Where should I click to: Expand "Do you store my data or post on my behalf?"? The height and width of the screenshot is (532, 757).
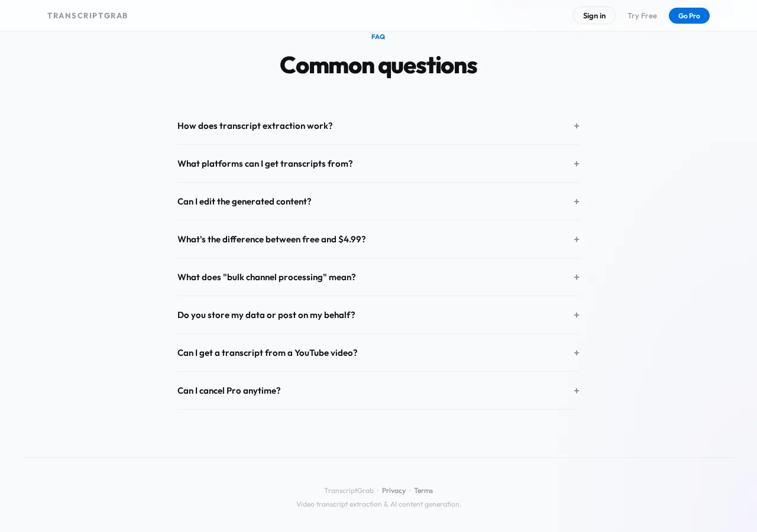coord(266,315)
